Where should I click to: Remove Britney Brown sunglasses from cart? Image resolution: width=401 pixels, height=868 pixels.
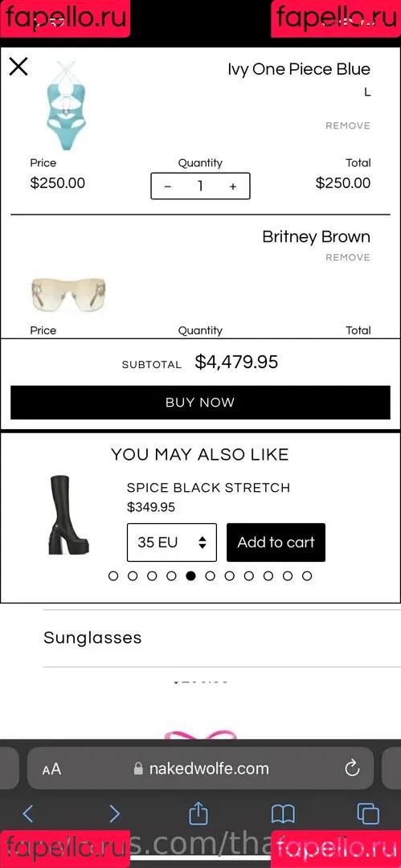click(348, 257)
